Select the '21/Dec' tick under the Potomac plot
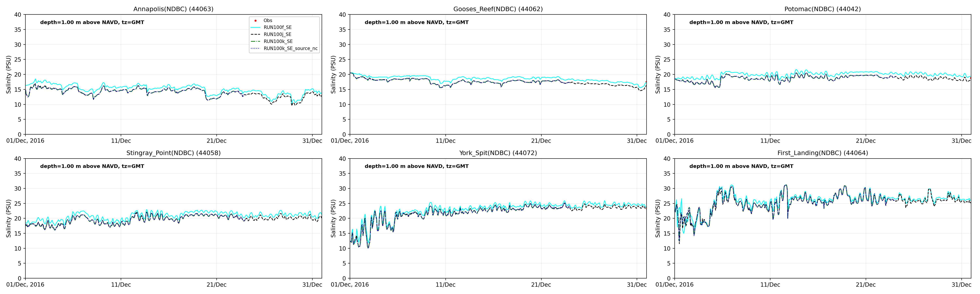The image size is (980, 294). [x=866, y=141]
